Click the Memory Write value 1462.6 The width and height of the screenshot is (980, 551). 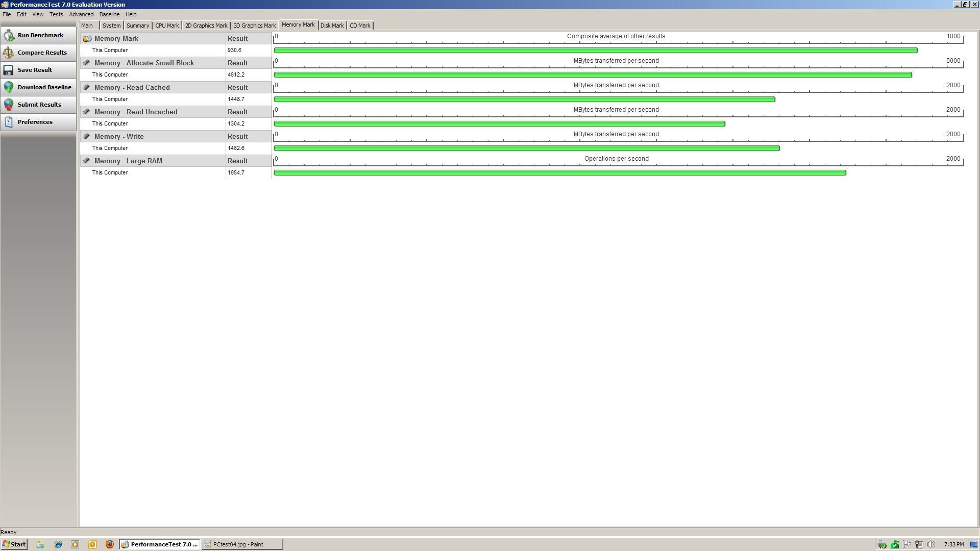point(236,148)
